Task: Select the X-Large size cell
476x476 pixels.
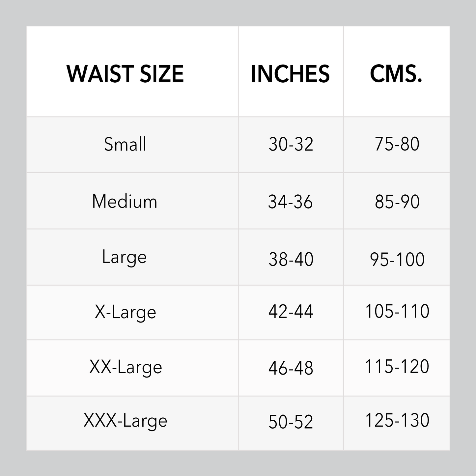Action: click(x=125, y=312)
